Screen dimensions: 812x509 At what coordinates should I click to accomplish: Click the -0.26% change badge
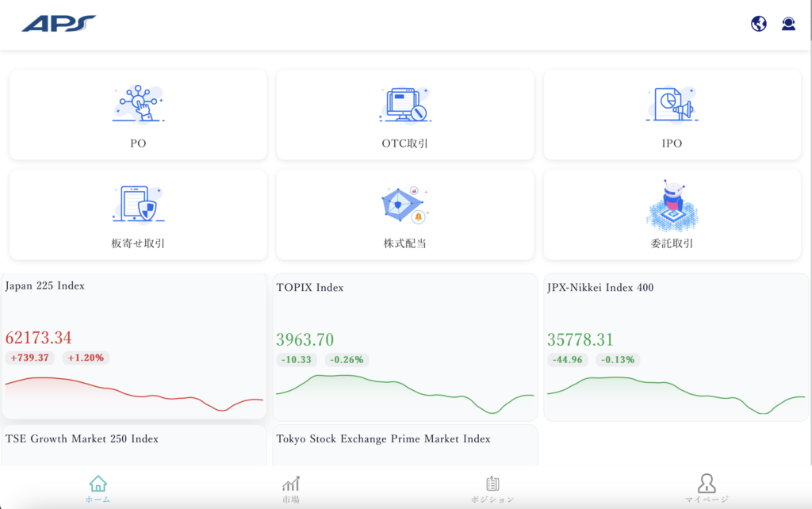347,360
